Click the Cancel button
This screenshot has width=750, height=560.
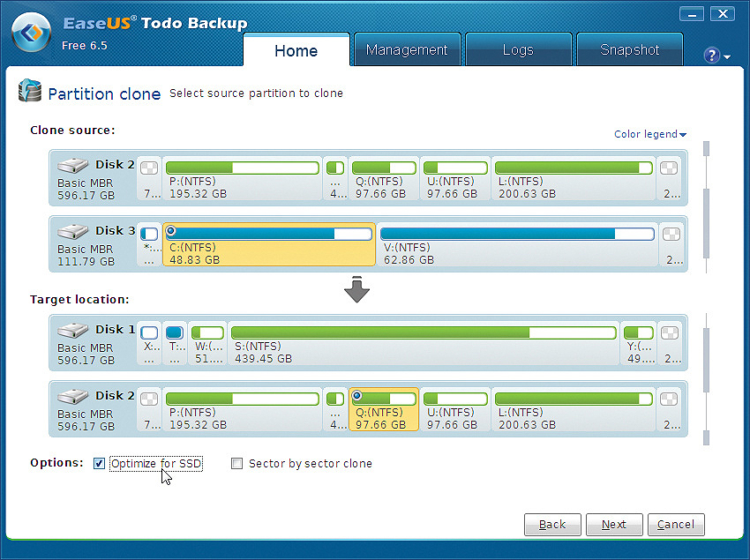676,525
